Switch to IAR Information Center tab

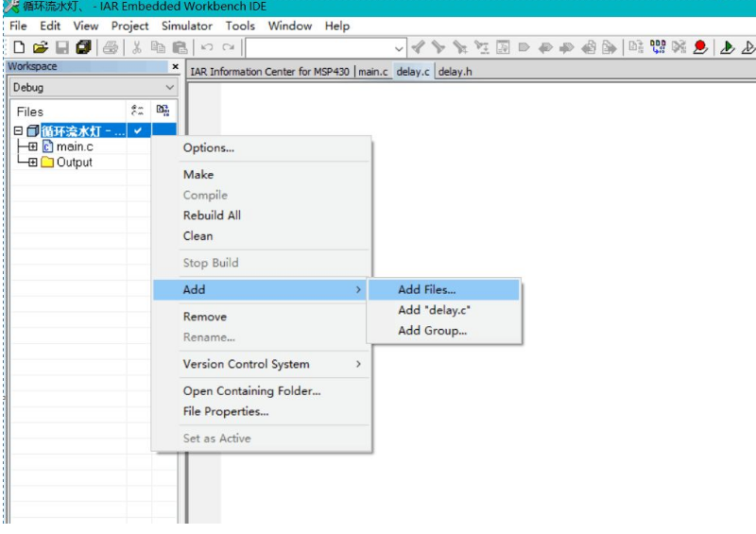point(269,72)
